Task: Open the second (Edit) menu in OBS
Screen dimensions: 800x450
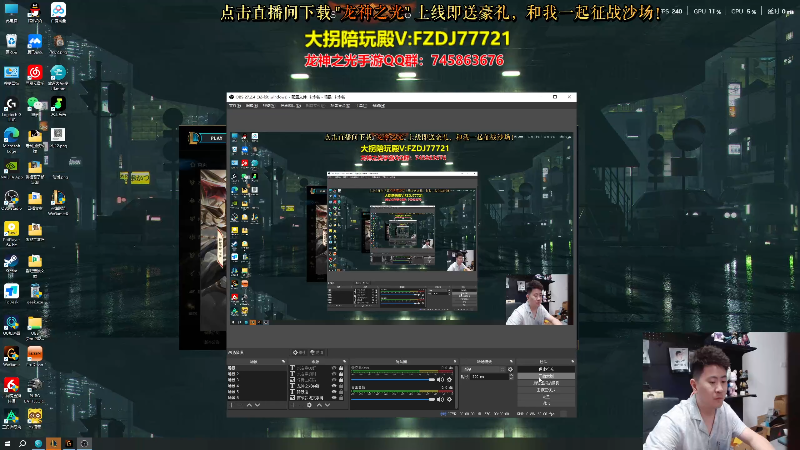Action: (252, 106)
